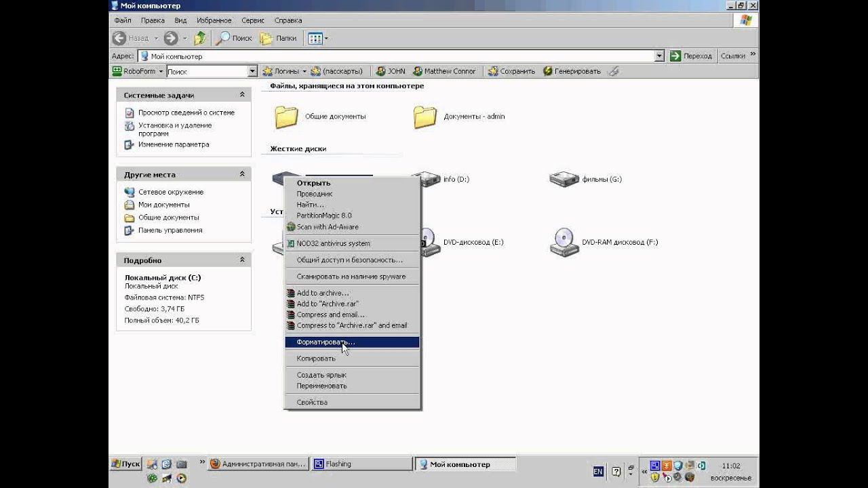
Task: Click the RoboForm (пасскарты) button
Action: pos(337,71)
